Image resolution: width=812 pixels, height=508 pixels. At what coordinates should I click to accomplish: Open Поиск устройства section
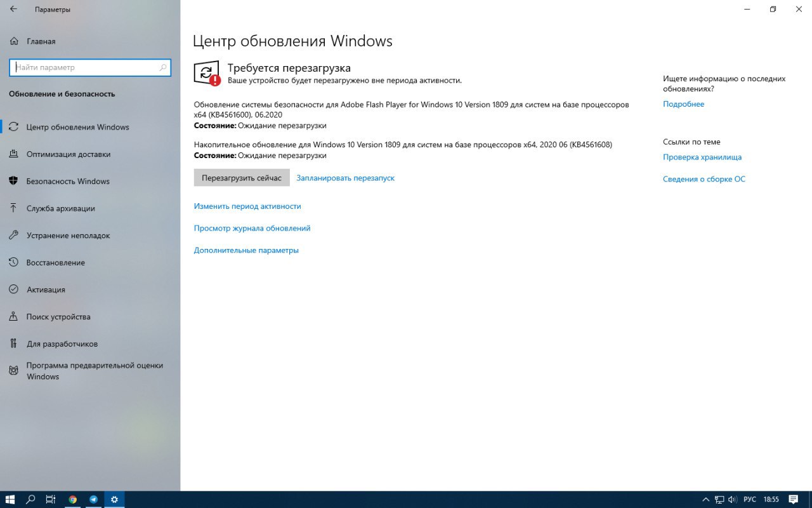point(90,317)
